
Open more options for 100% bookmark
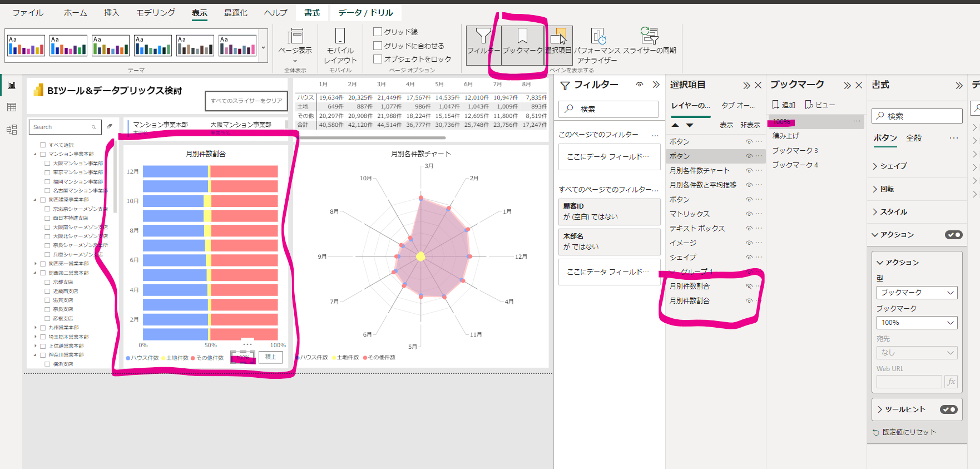(857, 121)
